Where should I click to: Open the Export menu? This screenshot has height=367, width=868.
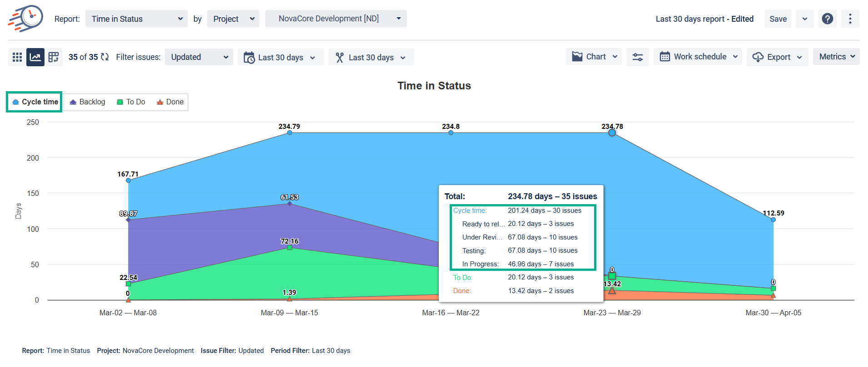point(777,57)
